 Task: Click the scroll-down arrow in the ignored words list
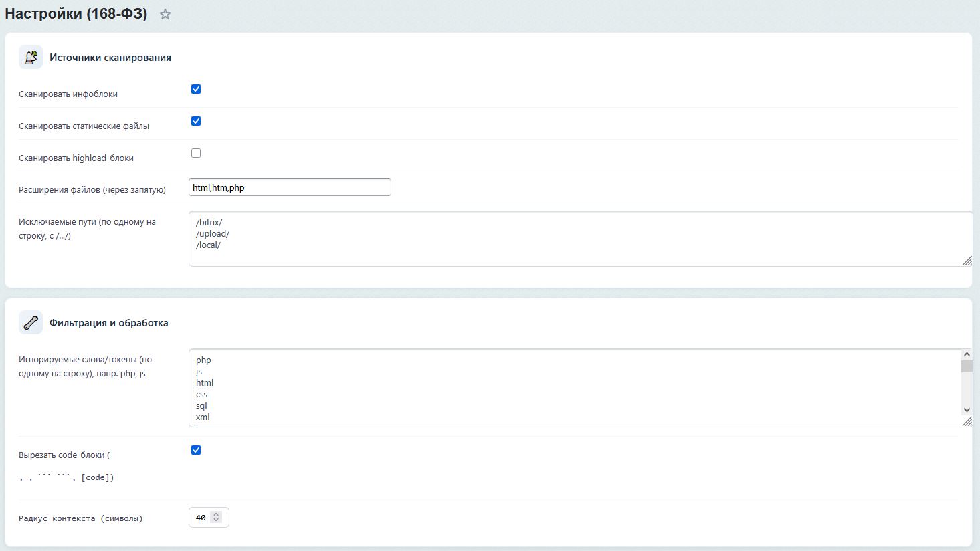967,410
